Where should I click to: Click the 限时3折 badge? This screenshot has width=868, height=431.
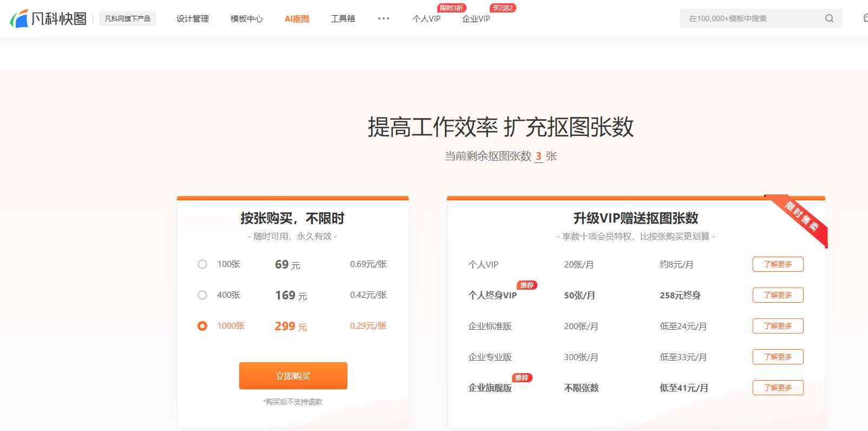(x=451, y=8)
